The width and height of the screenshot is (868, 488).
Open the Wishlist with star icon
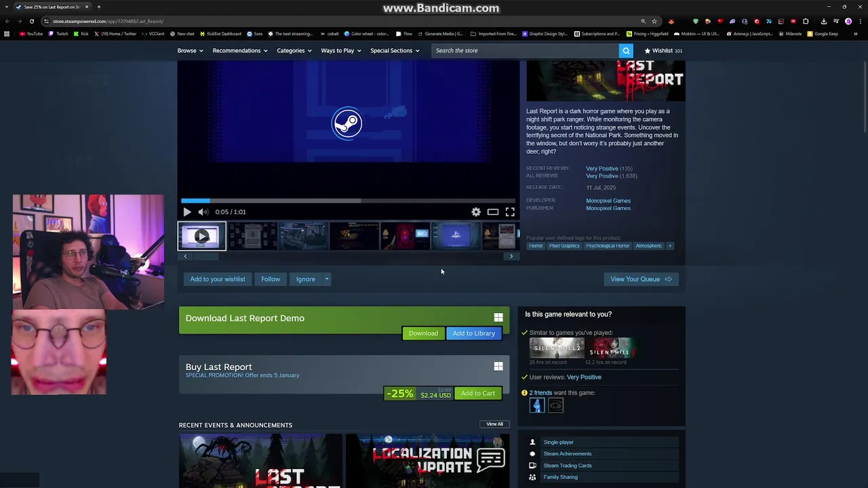point(663,51)
